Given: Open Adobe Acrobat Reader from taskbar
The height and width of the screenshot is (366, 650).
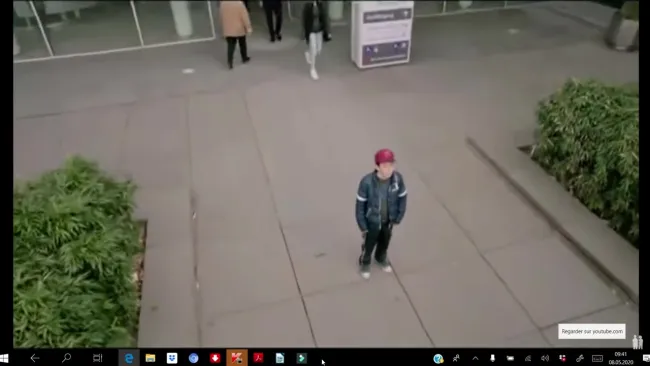Looking at the screenshot, I should pyautogui.click(x=258, y=358).
